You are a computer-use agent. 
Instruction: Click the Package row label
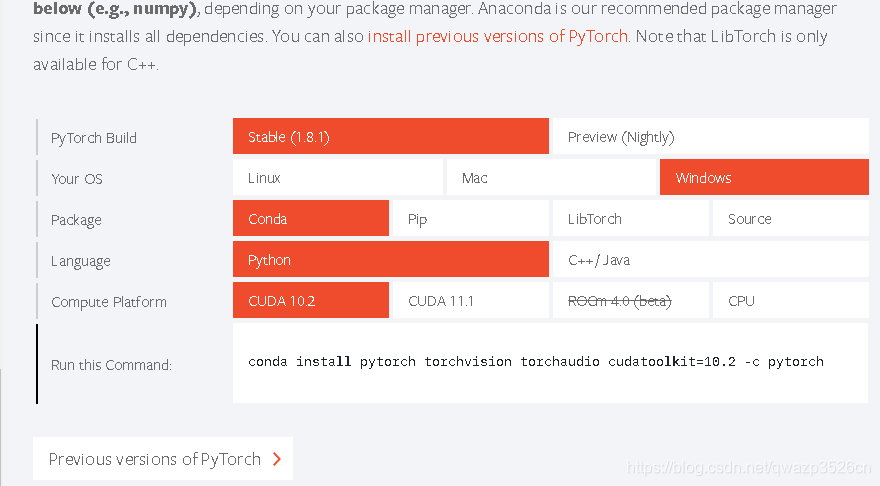tap(76, 220)
